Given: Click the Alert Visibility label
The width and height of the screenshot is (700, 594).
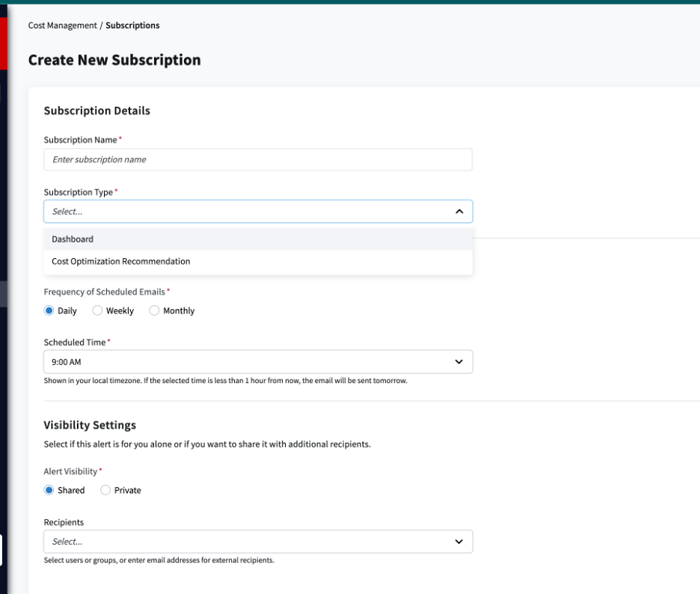Looking at the screenshot, I should pos(70,471).
